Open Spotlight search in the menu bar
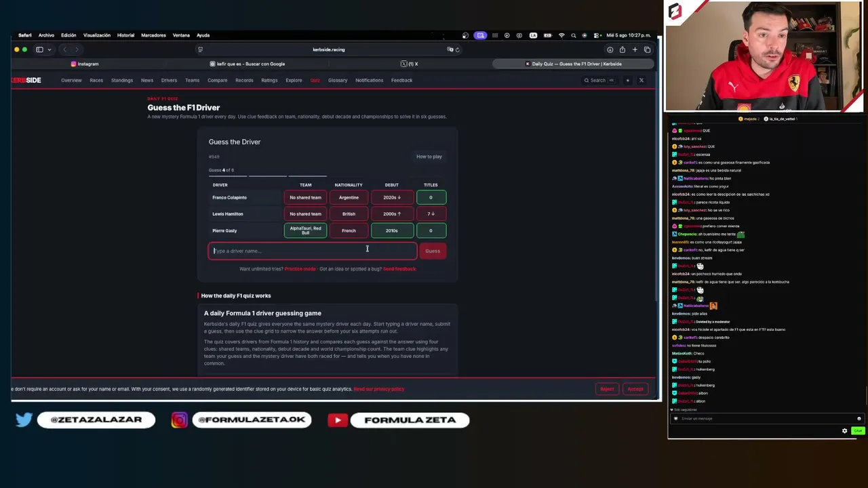Image resolution: width=868 pixels, height=488 pixels. 574,35
